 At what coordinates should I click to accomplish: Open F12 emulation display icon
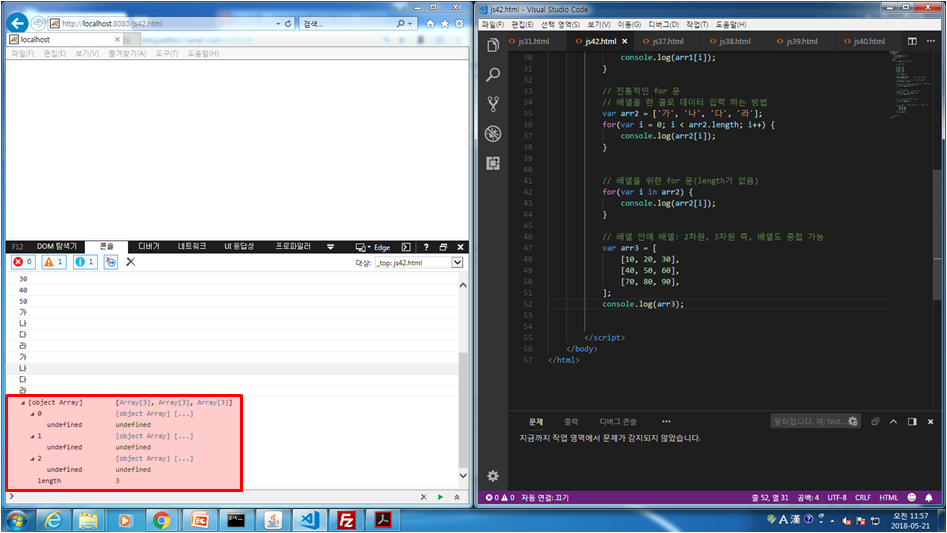click(x=361, y=247)
